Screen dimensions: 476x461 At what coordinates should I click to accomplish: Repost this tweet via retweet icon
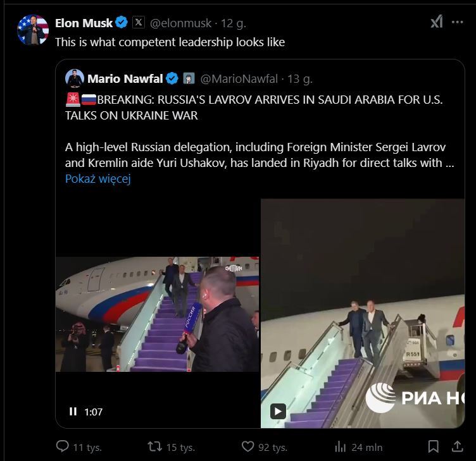tap(154, 446)
